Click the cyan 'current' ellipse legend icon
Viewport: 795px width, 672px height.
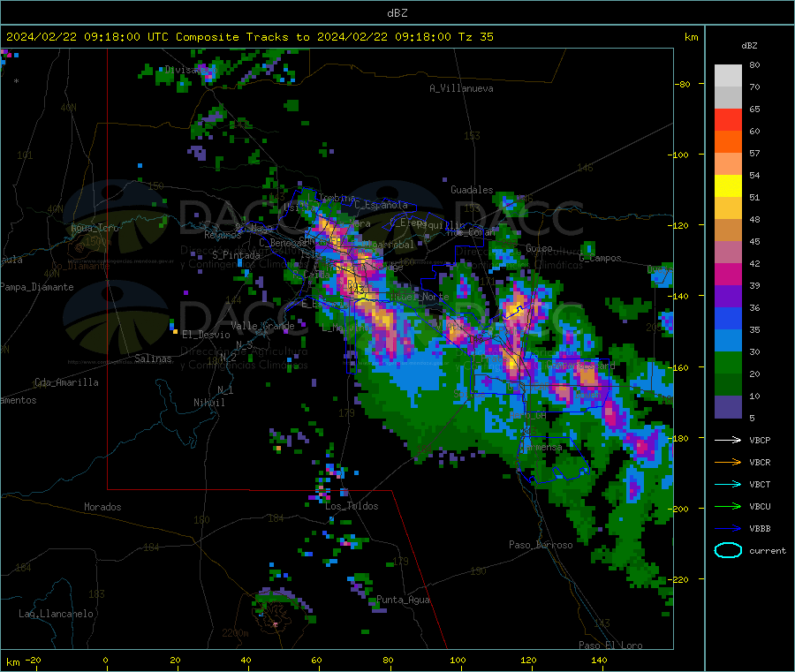point(728,550)
